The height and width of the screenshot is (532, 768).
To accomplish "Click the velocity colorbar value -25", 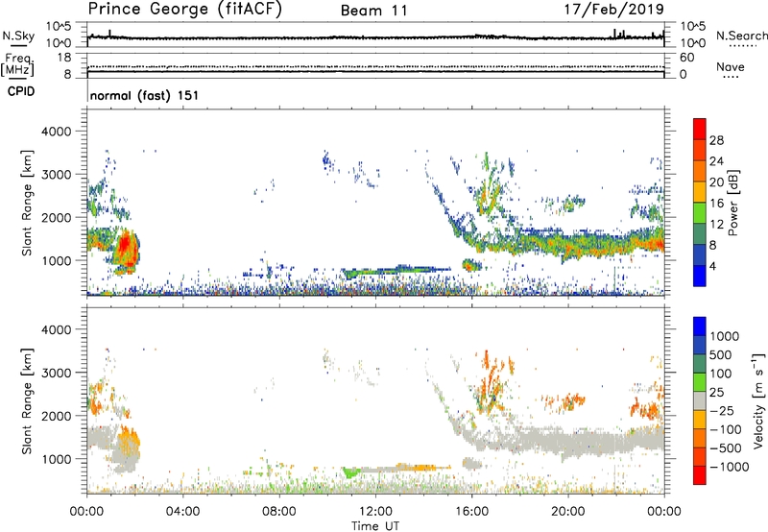I will click(722, 410).
